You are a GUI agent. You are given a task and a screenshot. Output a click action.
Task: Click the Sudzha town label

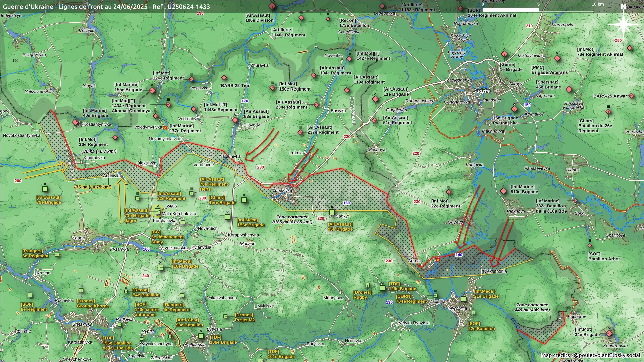click(481, 91)
